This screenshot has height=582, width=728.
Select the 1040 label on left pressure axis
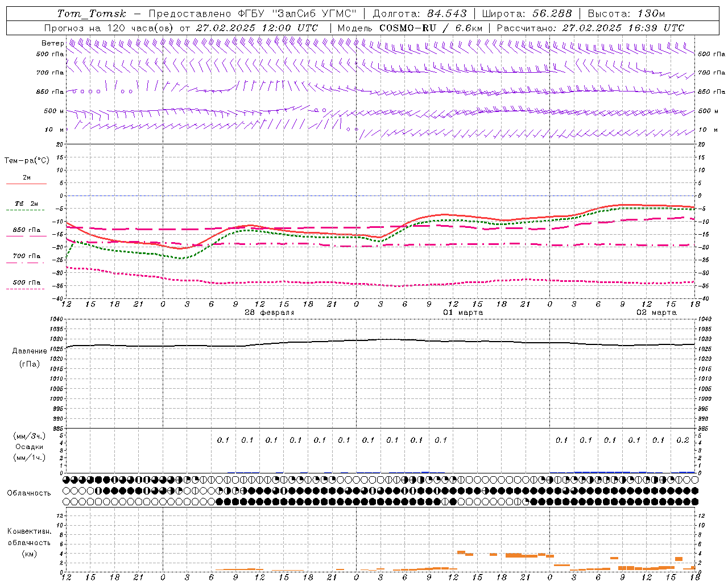coord(56,319)
